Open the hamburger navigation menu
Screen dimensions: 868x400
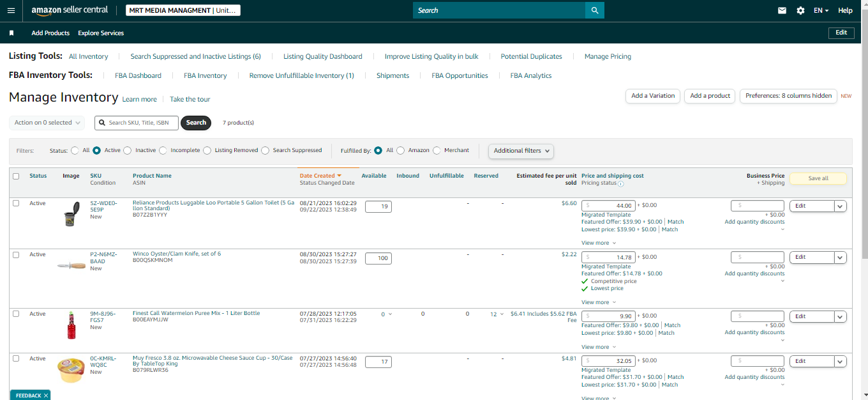click(x=11, y=10)
